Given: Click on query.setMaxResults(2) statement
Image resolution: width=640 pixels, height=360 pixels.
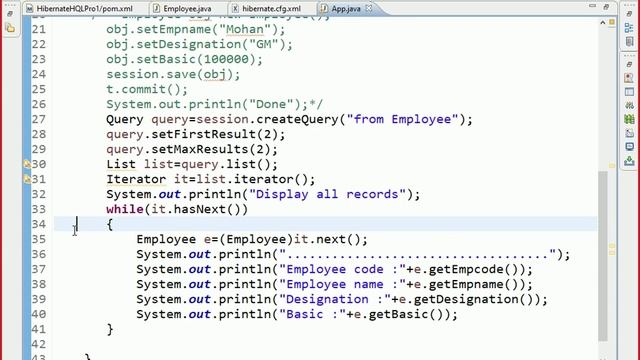Looking at the screenshot, I should pyautogui.click(x=192, y=149).
